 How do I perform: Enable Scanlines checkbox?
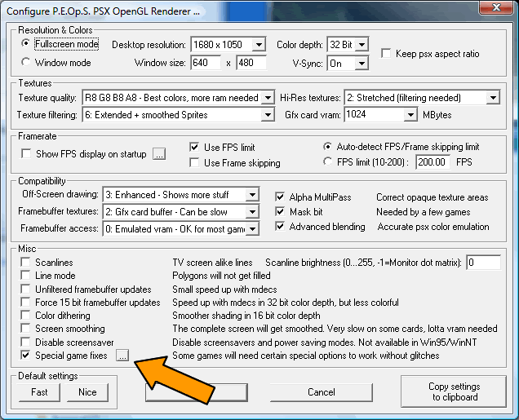click(25, 263)
